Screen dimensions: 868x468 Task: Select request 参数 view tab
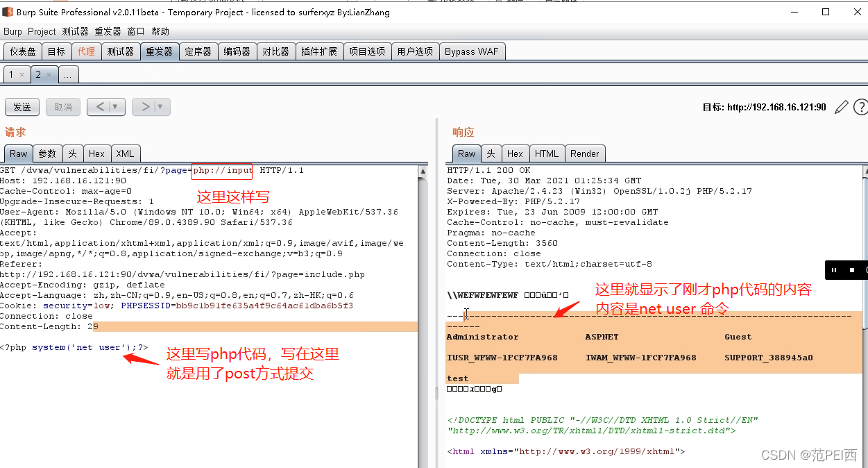point(47,153)
